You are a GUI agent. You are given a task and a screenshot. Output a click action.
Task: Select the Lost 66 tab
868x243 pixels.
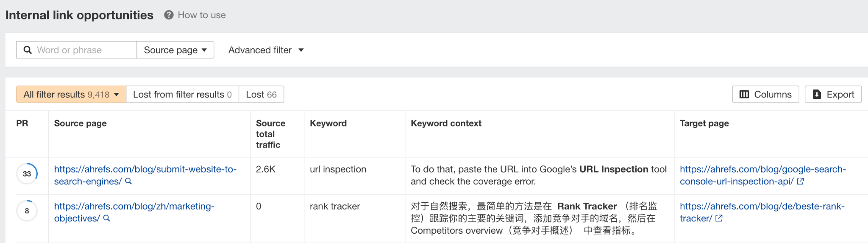[x=261, y=95]
